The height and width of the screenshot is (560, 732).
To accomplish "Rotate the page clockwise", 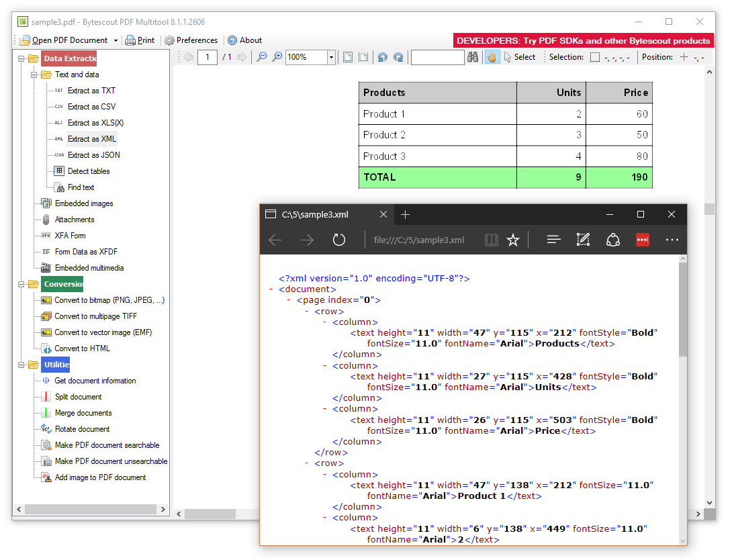I will [x=398, y=58].
